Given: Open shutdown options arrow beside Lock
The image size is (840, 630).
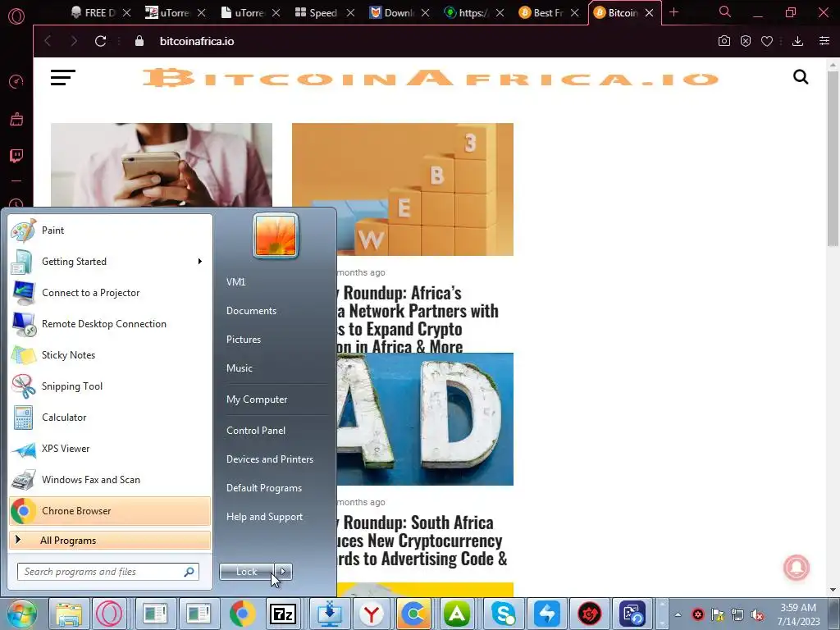Looking at the screenshot, I should 283,572.
